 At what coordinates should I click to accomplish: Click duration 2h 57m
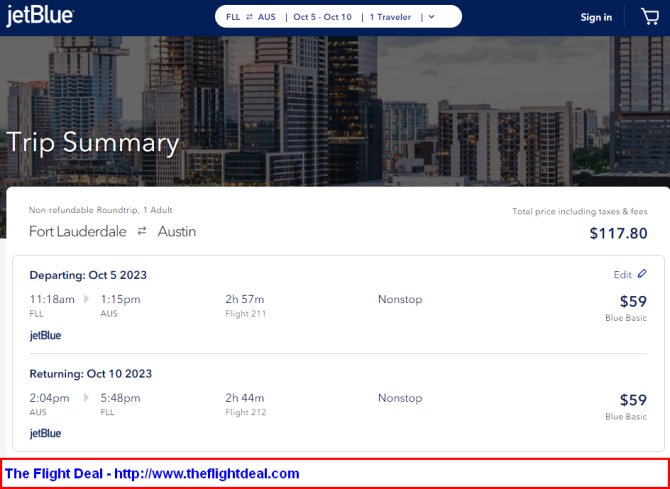tap(245, 299)
